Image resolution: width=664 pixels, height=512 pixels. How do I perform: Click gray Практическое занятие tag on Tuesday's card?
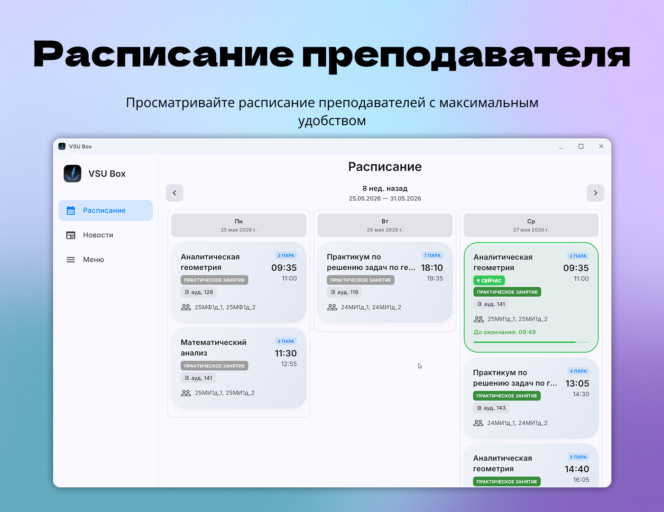(360, 280)
